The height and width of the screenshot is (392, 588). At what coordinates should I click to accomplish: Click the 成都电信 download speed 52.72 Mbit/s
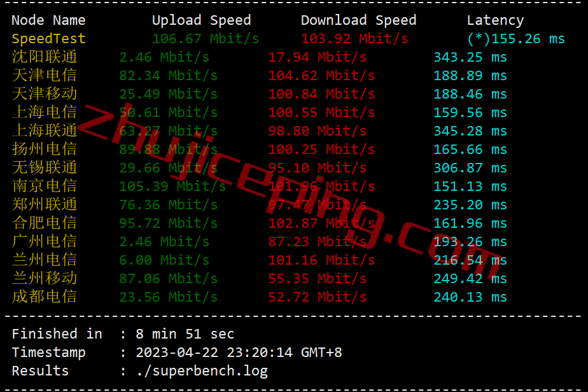coord(318,297)
